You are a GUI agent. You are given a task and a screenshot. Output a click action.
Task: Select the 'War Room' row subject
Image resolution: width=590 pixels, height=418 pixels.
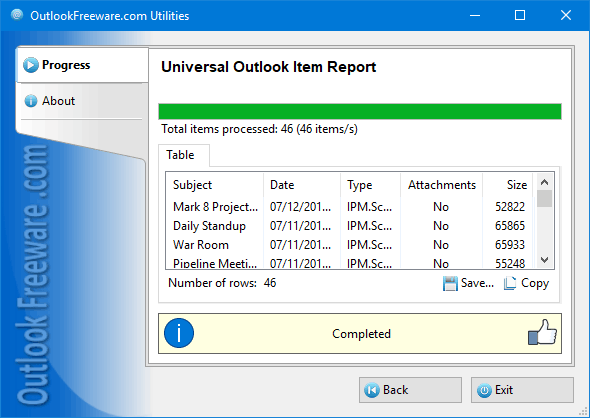coord(201,245)
